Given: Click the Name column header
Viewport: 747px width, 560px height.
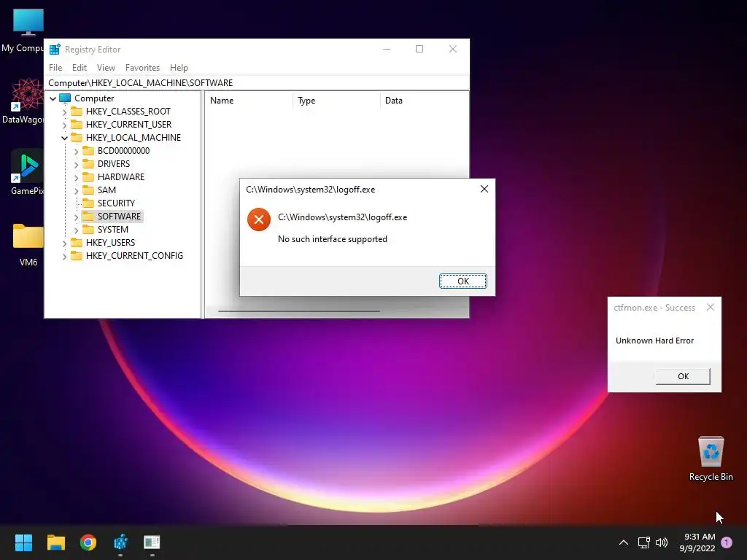Looking at the screenshot, I should [x=249, y=101].
